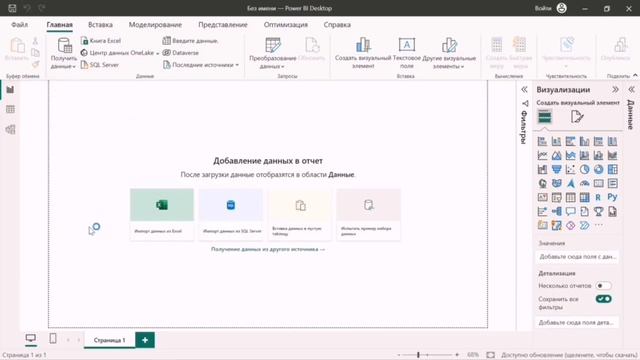
Task: Click the save icon in title bar
Action: [12, 8]
